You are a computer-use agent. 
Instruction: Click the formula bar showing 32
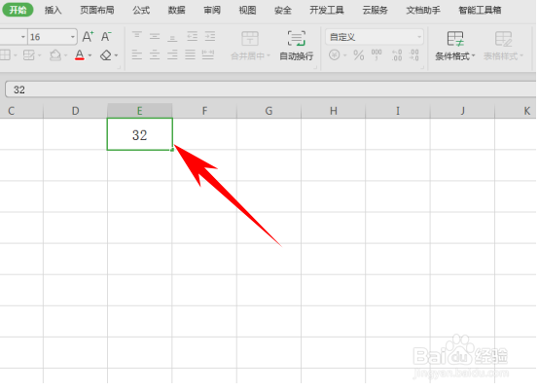coord(270,89)
